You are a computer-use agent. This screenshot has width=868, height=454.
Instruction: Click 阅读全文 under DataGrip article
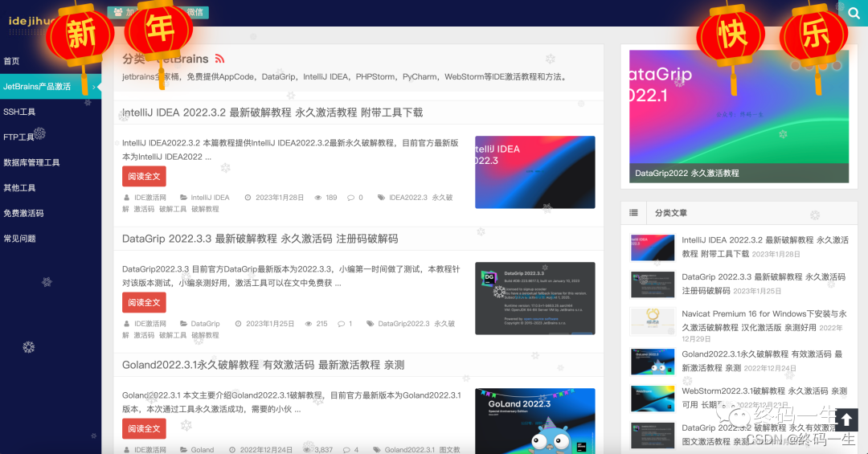click(x=144, y=303)
